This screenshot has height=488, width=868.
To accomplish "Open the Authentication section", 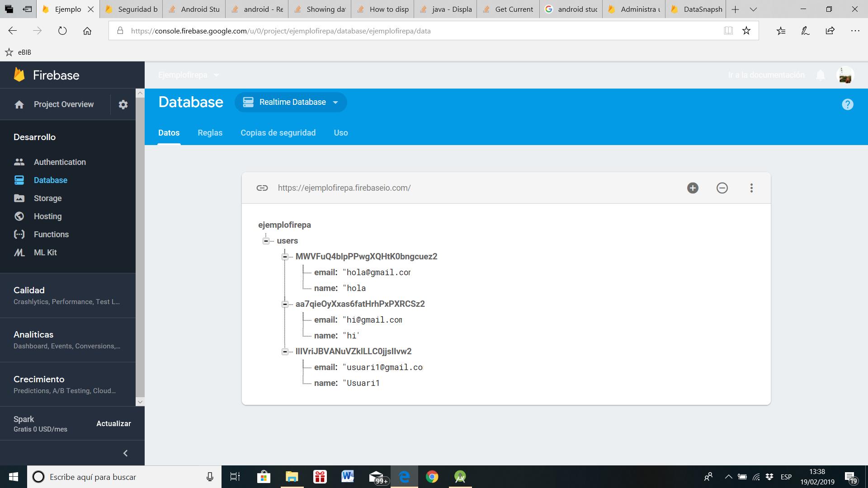I will [60, 162].
